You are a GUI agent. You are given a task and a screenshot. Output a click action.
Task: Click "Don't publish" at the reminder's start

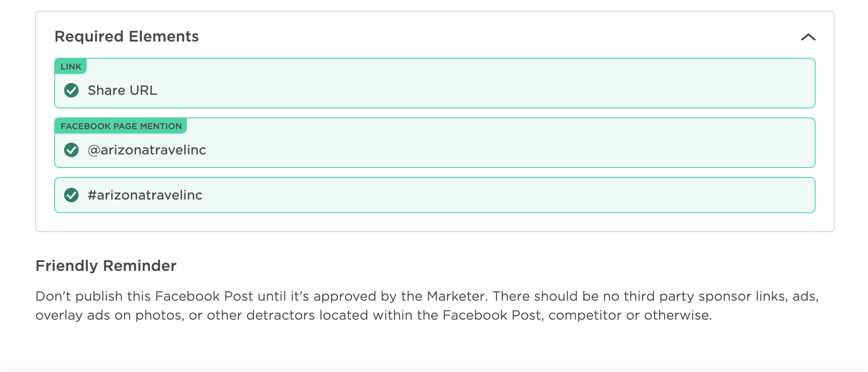79,296
